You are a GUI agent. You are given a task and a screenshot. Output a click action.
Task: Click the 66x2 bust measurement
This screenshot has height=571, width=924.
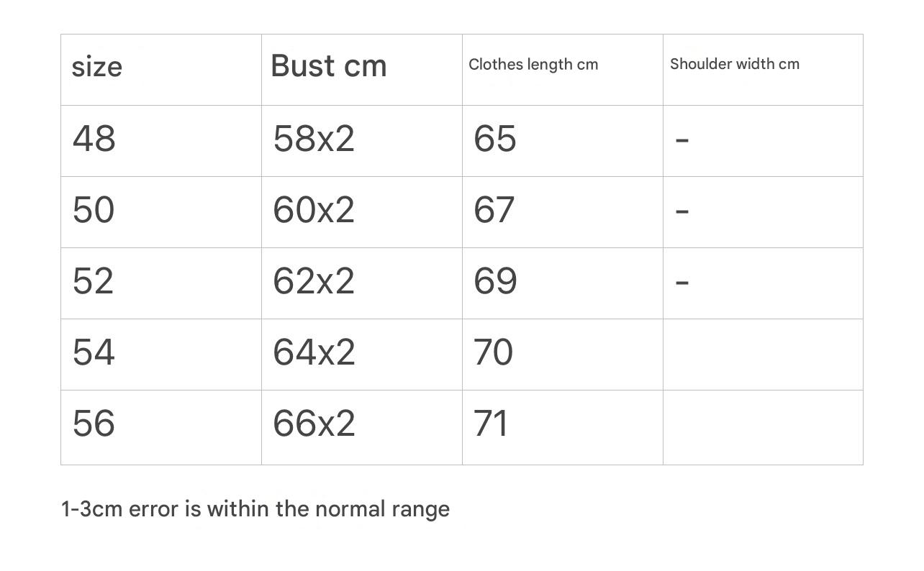click(314, 423)
